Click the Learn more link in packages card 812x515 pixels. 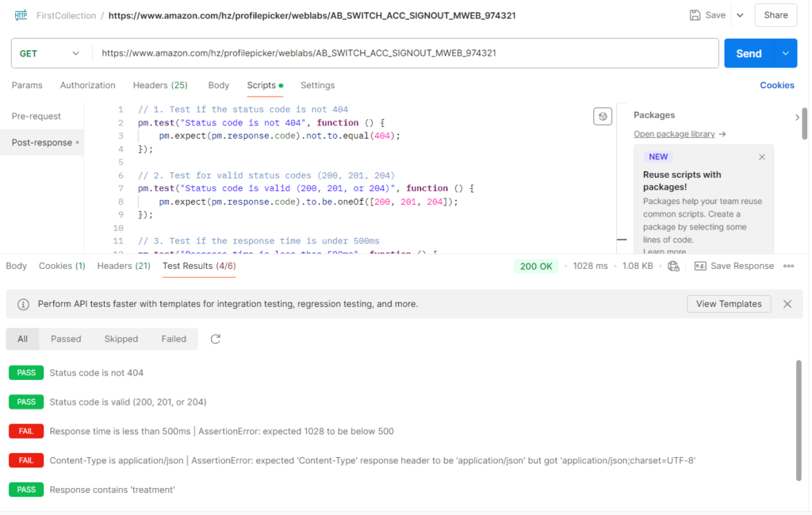pyautogui.click(x=665, y=251)
